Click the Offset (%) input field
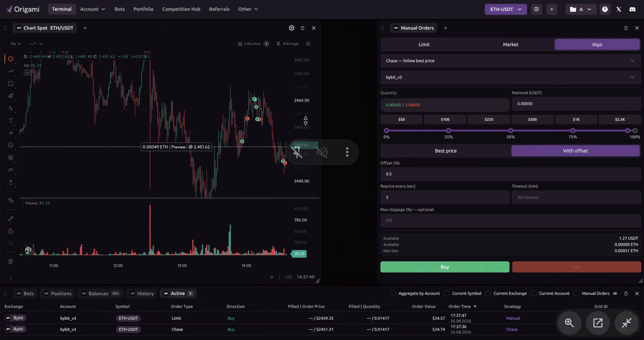 [510, 174]
